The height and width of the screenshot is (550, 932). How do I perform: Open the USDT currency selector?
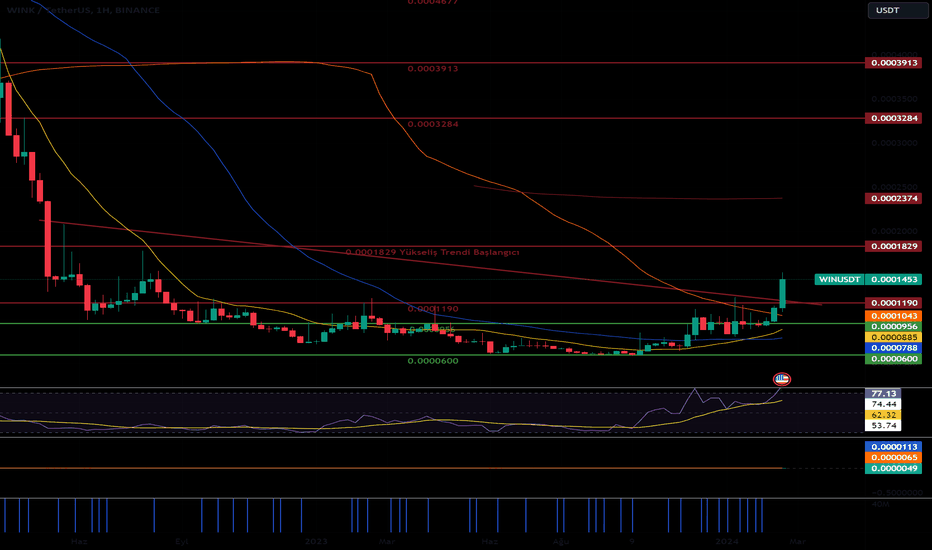(898, 10)
